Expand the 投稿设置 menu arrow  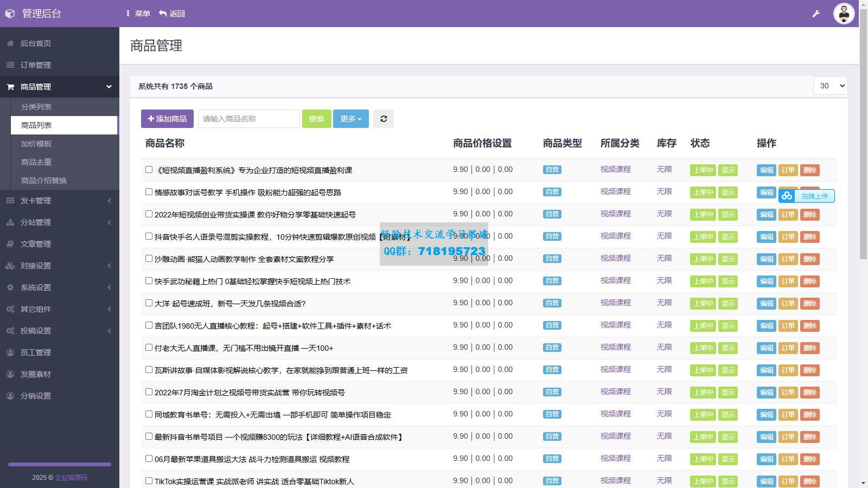pyautogui.click(x=109, y=331)
